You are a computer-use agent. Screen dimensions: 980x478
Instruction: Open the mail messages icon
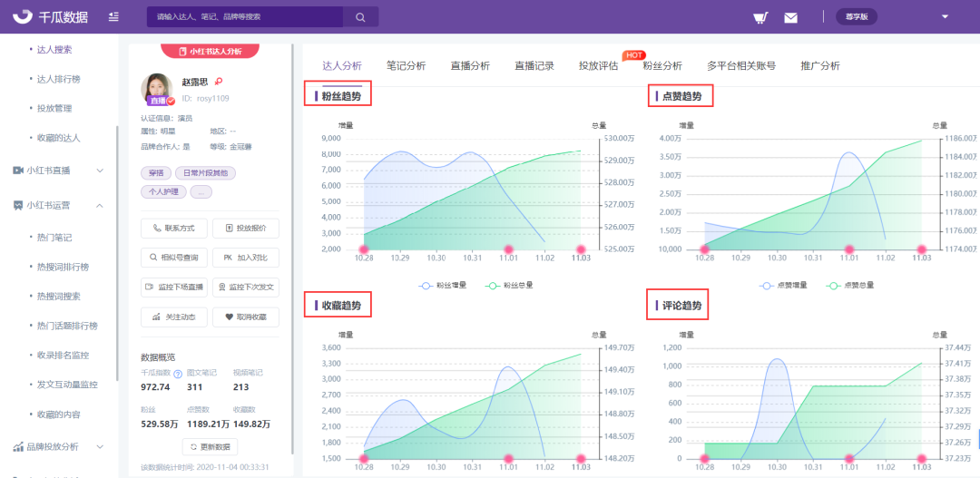[x=790, y=17]
